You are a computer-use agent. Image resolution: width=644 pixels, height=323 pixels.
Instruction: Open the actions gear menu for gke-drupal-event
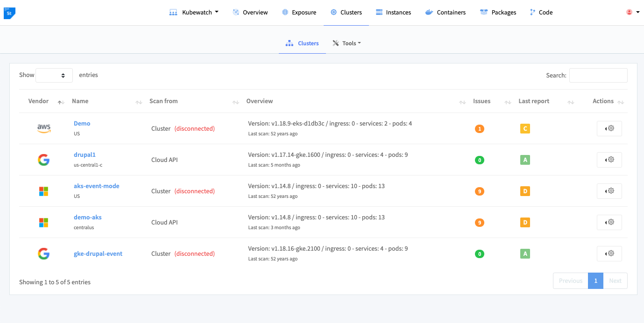pyautogui.click(x=609, y=253)
